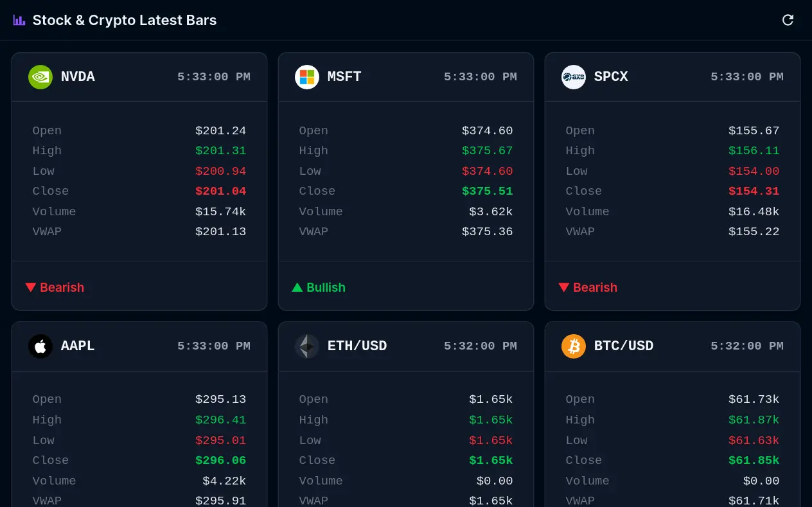This screenshot has width=812, height=507.
Task: Click NVDA volume $15.74k
Action: 221,212
